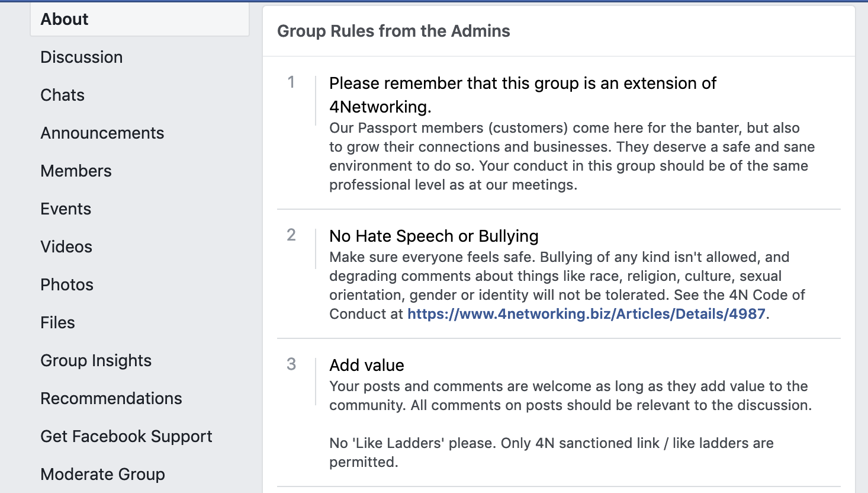Viewport: 868px width, 493px height.
Task: Select the No Hate Speech rule
Action: [433, 236]
